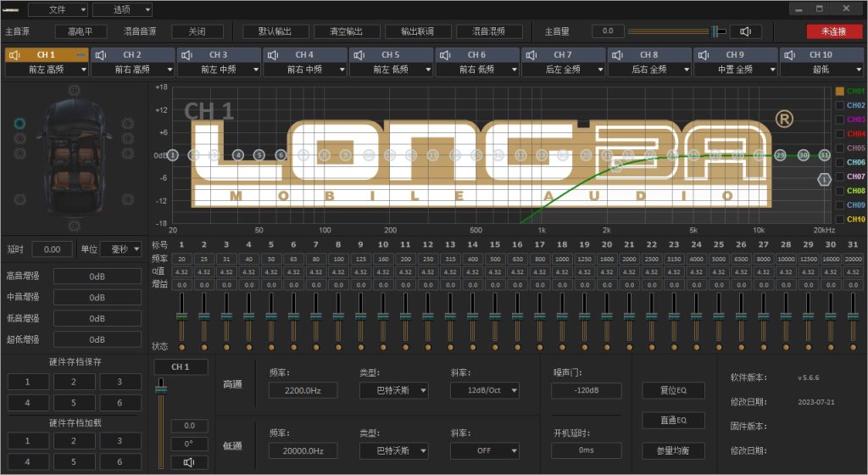Mute the CH 7 speaker icon

[x=531, y=55]
